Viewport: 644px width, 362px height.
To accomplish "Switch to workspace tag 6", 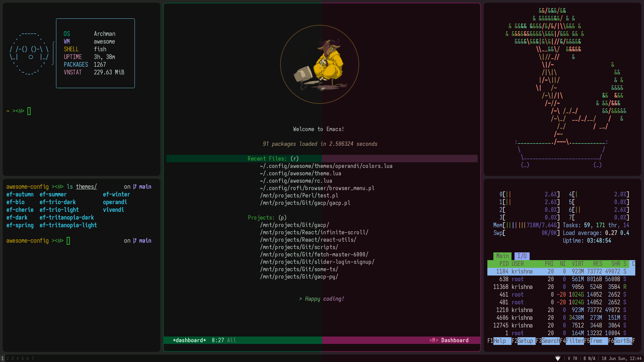I will click(28, 358).
